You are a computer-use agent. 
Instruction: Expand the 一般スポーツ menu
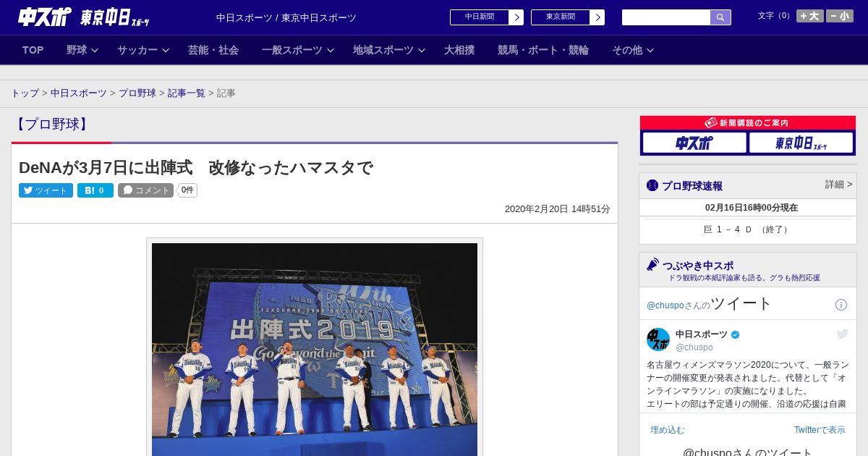click(x=298, y=50)
